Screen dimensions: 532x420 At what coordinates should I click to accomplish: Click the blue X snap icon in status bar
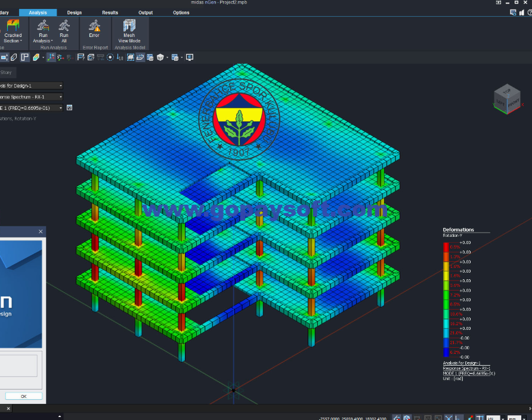[449, 418]
